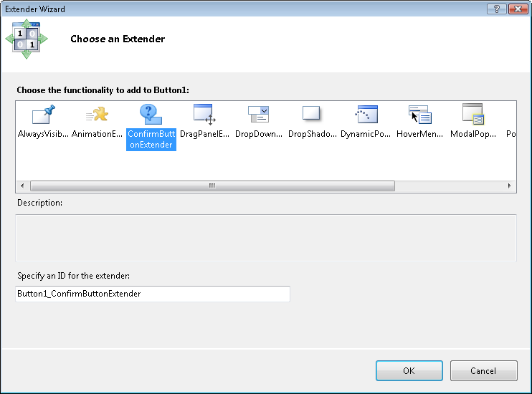Click the empty Description text box
The image size is (532, 394).
(x=266, y=238)
